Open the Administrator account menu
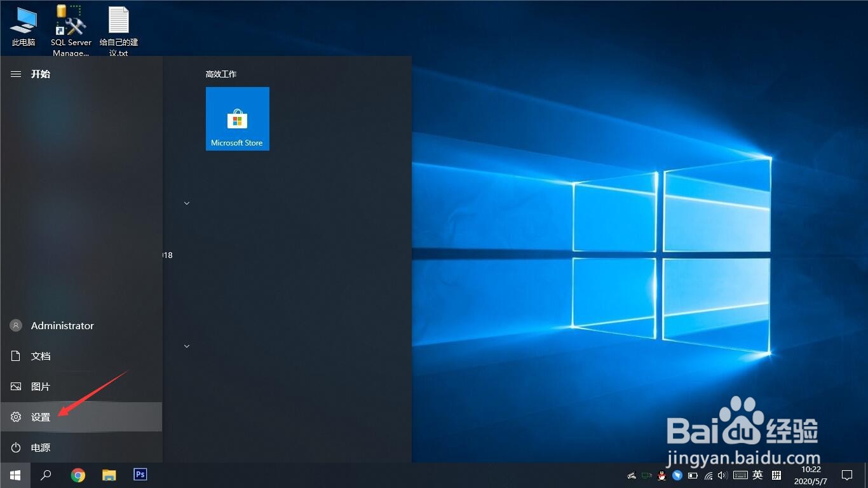 (81, 325)
